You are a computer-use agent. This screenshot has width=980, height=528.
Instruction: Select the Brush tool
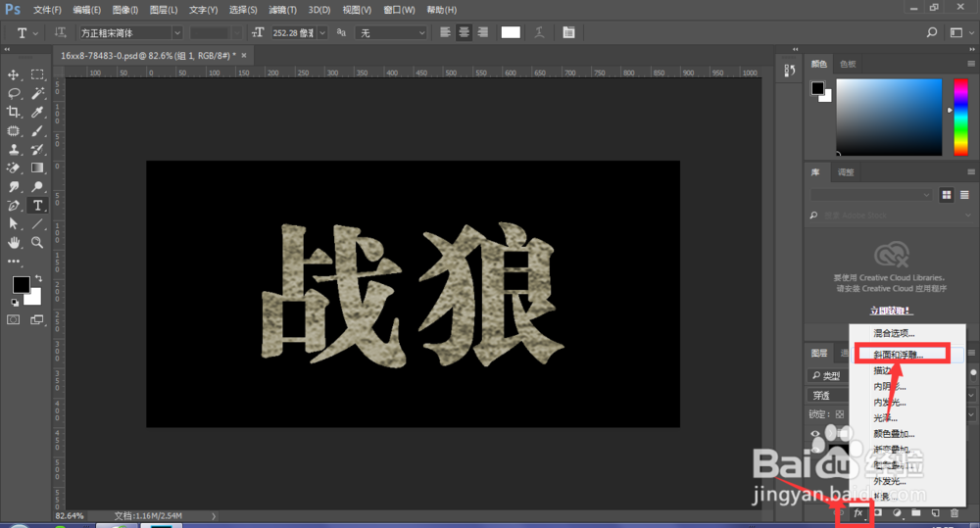pyautogui.click(x=37, y=131)
